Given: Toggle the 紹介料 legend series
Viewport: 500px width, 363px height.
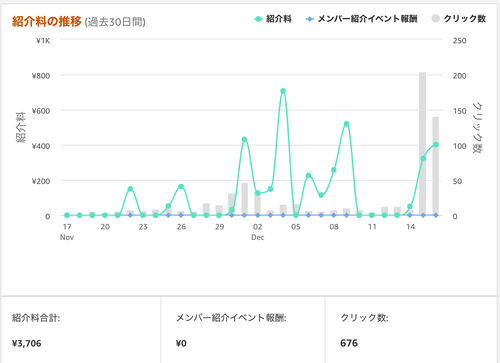Looking at the screenshot, I should pyautogui.click(x=273, y=19).
